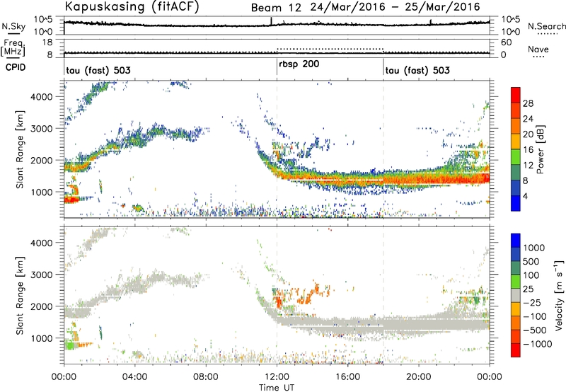Viewport: 566px width, 392px height.
Task: Click the "08:00" time axis label
Action: coord(206,377)
